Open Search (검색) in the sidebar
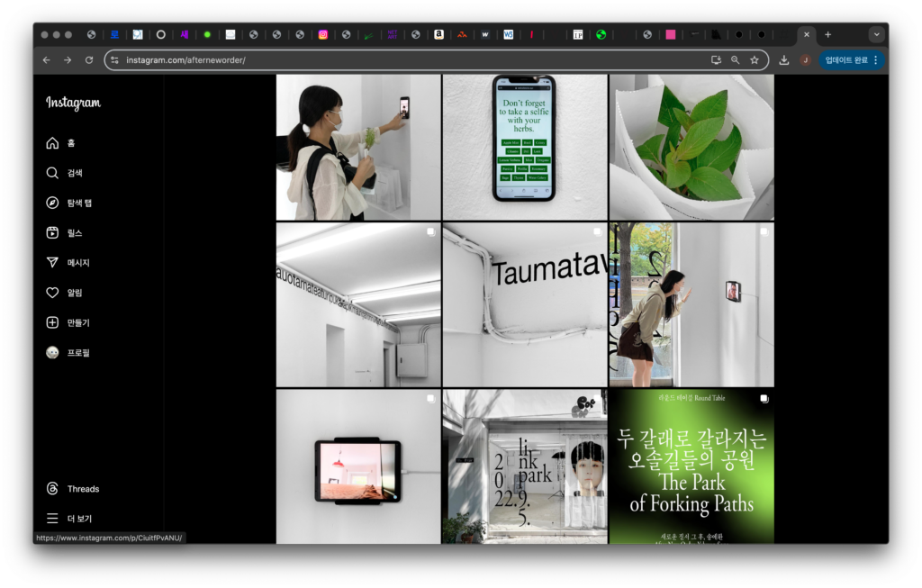This screenshot has width=922, height=588. (52, 173)
